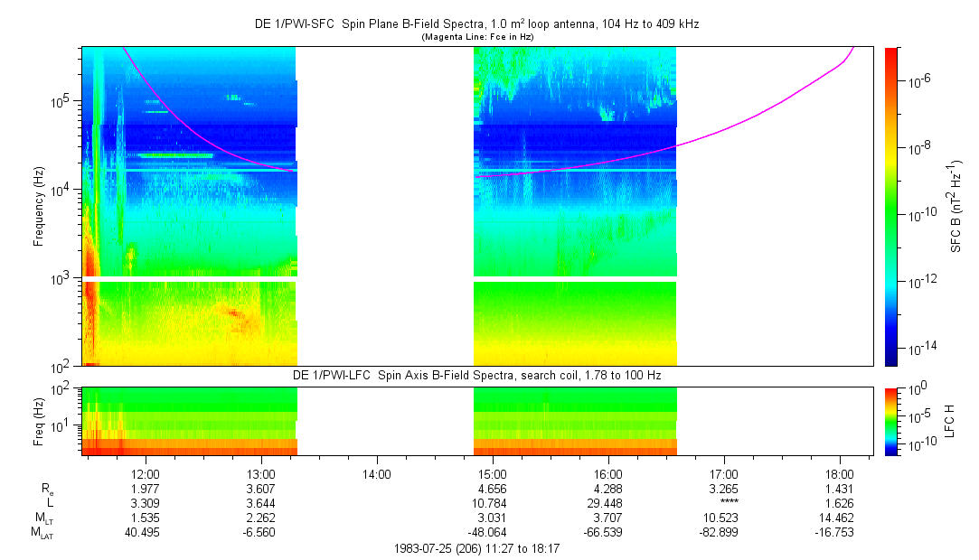Click the LFC H color bar

click(x=891, y=421)
